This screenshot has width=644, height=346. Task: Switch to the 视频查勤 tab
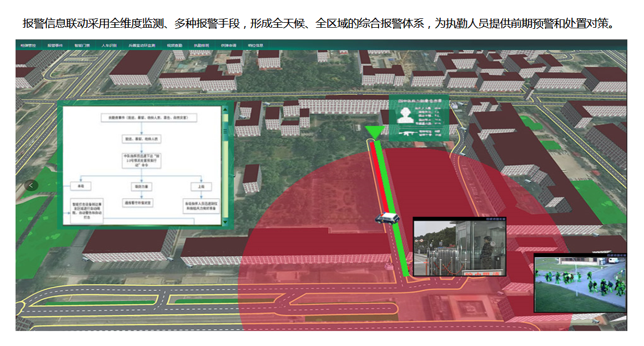pyautogui.click(x=174, y=45)
